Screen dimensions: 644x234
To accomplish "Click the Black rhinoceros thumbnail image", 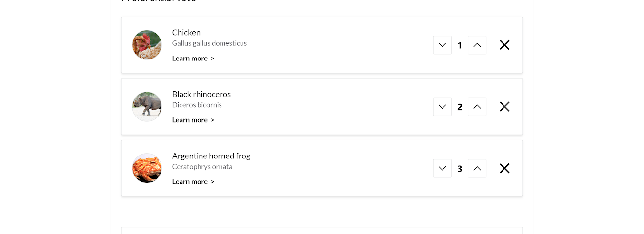I will coord(147,107).
